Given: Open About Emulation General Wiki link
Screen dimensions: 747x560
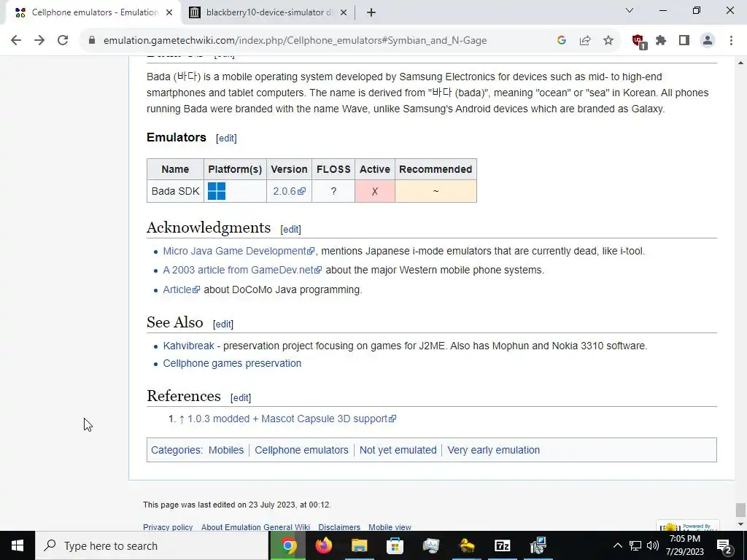Looking at the screenshot, I should pos(255,527).
